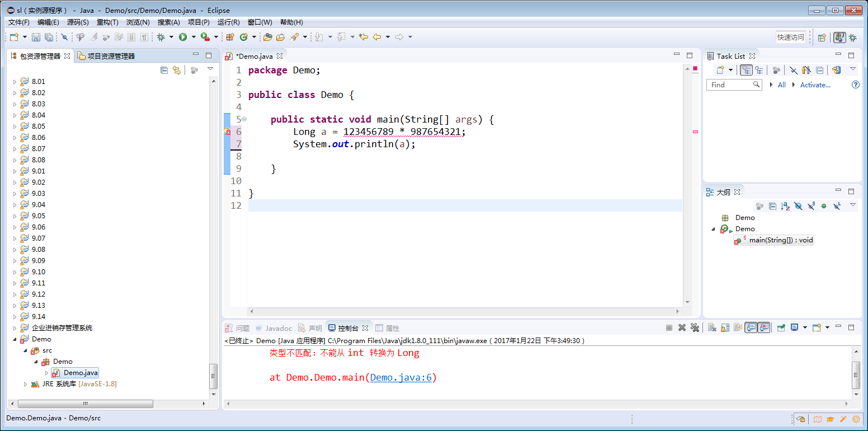Click the Open Task folder icon
The image size is (868, 431).
coord(280,37)
